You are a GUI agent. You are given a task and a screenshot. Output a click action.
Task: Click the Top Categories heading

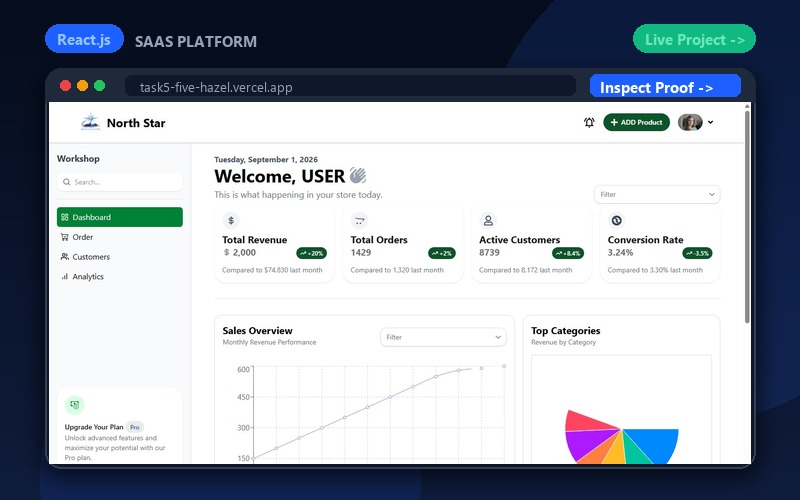(x=566, y=331)
